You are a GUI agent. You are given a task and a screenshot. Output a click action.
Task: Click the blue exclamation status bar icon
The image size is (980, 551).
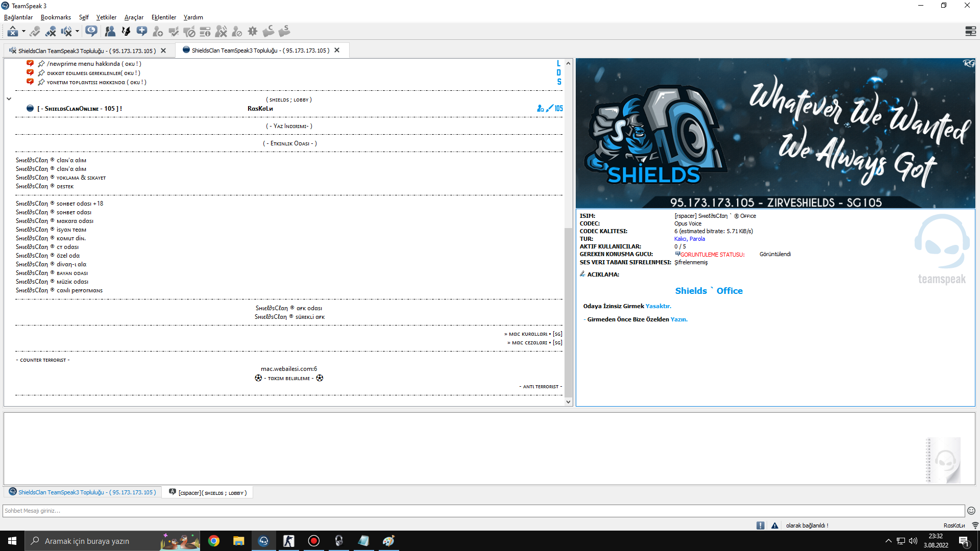[761, 525]
